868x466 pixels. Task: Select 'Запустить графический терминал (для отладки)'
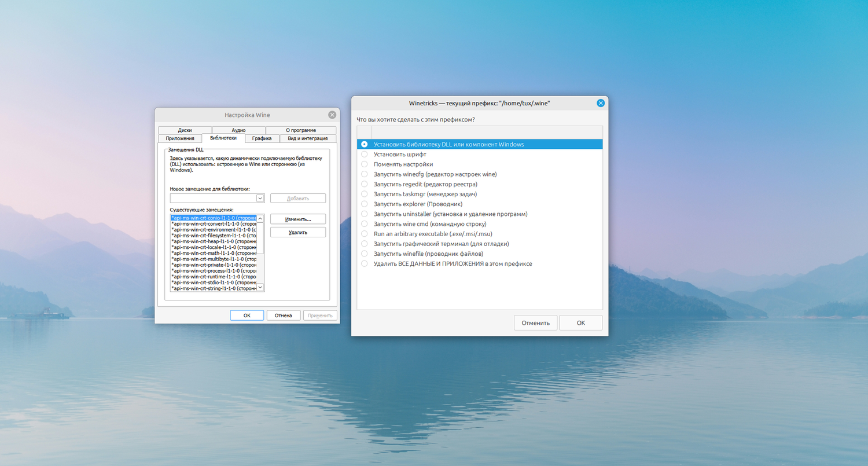point(480,244)
